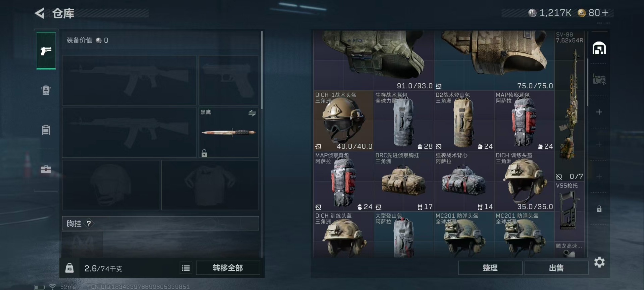Open the backpack tab in the sidebar
Viewport: 644px width, 290px height.
[x=46, y=90]
